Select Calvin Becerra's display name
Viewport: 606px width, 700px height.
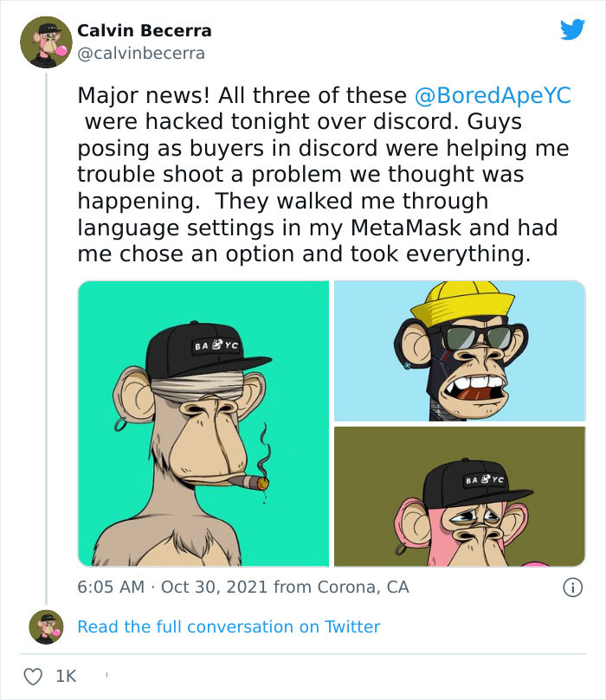point(144,29)
